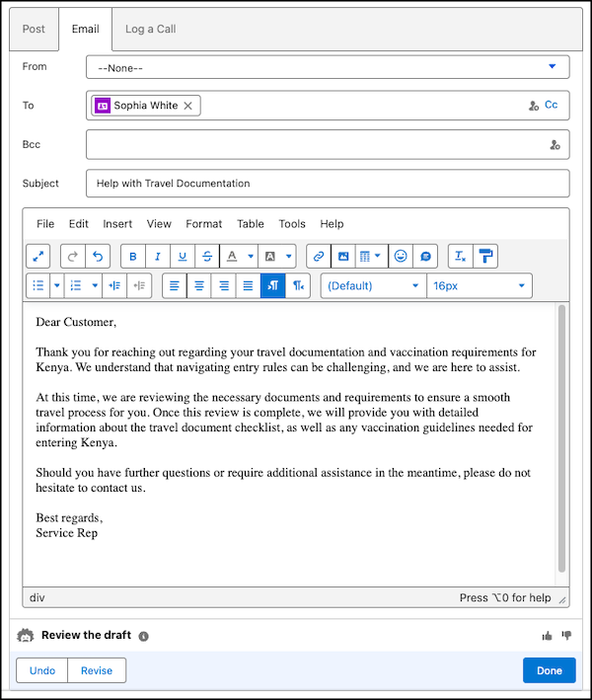The image size is (592, 700).
Task: Clear formatting with the Tx icon
Action: (x=460, y=257)
